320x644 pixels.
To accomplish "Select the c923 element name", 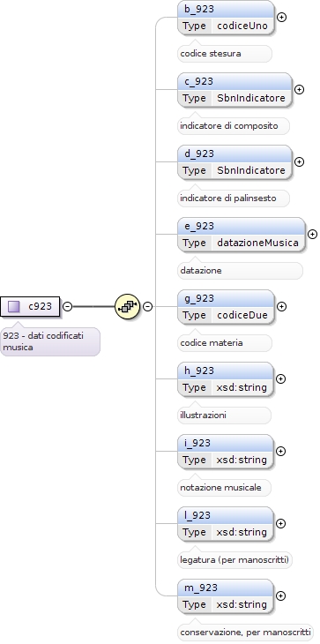I will point(41,306).
